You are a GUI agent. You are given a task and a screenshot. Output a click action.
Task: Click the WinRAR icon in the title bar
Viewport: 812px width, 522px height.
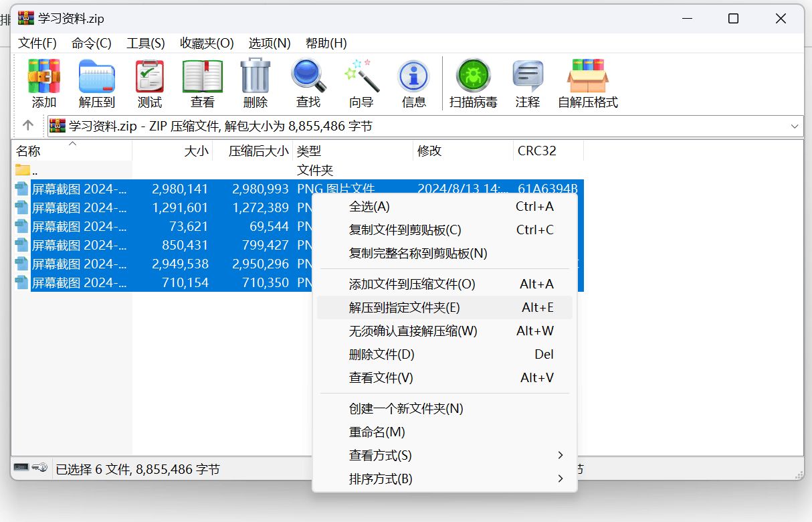[26, 18]
